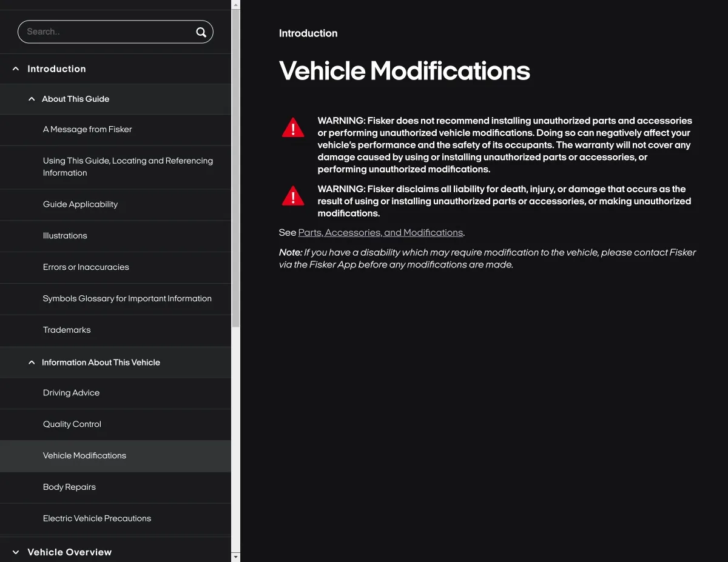Click the first red warning triangle icon
This screenshot has width=728, height=562.
(293, 127)
